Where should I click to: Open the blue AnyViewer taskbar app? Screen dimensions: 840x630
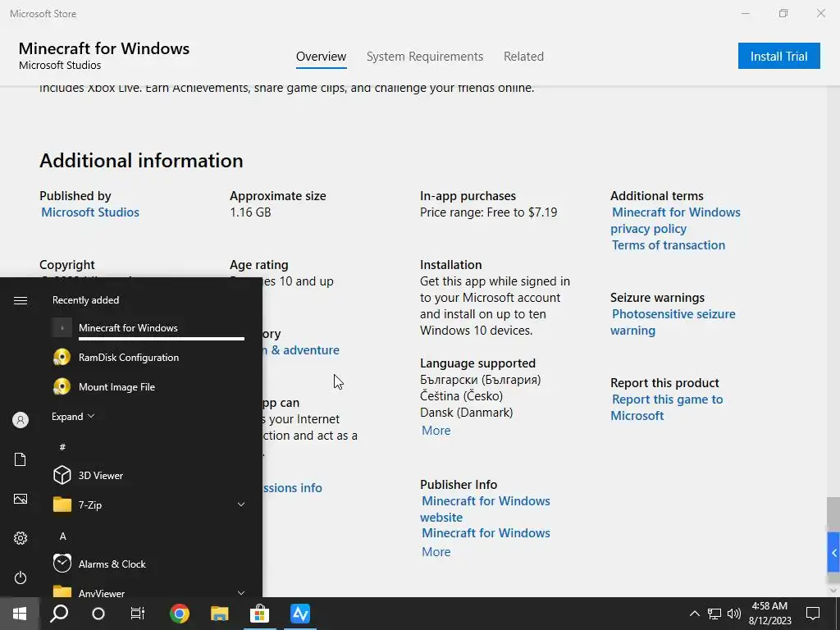[x=300, y=614]
